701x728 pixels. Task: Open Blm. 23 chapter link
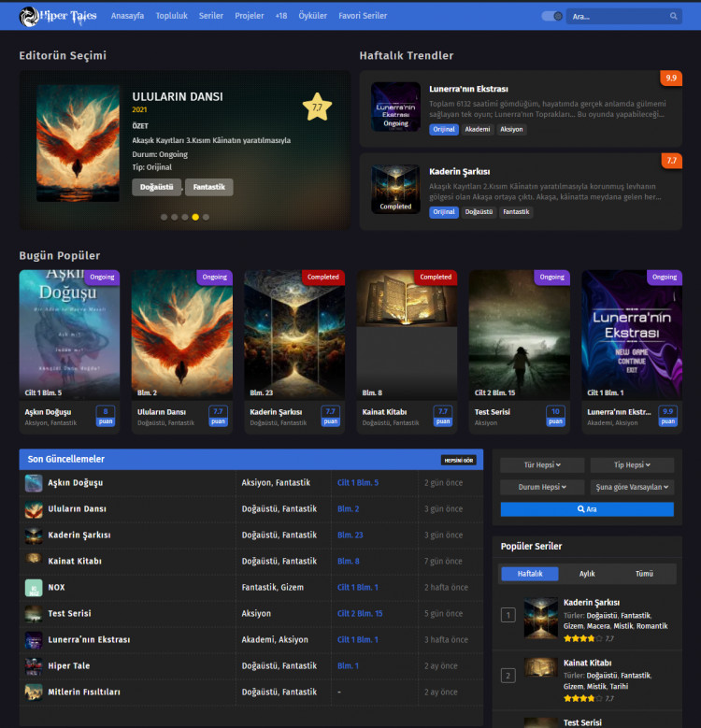click(350, 535)
